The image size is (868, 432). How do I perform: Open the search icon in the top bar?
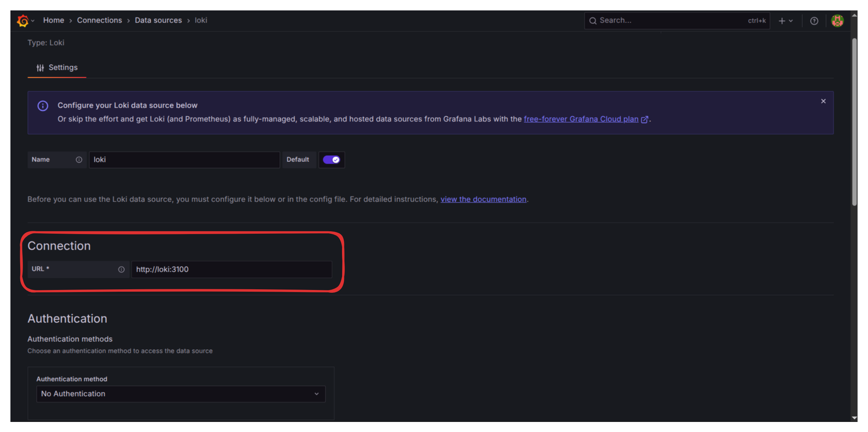click(x=593, y=20)
